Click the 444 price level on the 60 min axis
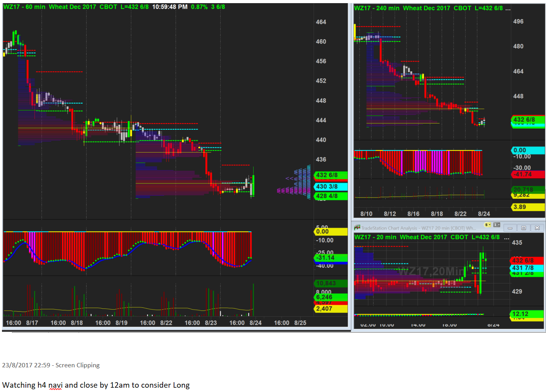This screenshot has height=392, width=546. coord(321,120)
